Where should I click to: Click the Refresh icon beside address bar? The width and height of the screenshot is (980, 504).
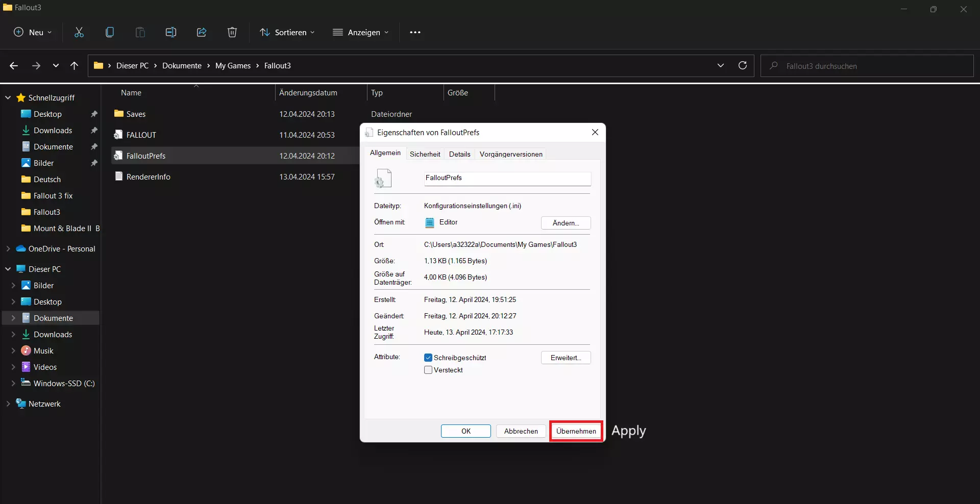(743, 65)
